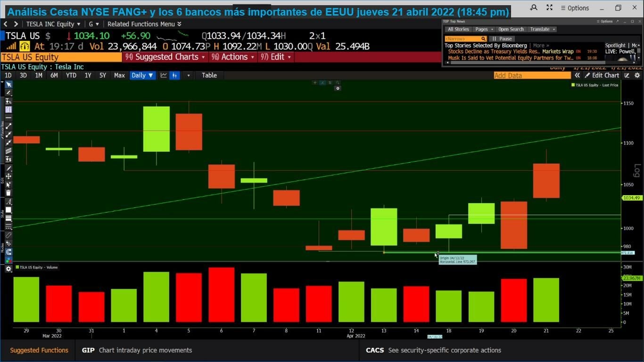Viewport: 644px width, 362px height.
Task: Open the dashed line style option
Action: click(8, 227)
